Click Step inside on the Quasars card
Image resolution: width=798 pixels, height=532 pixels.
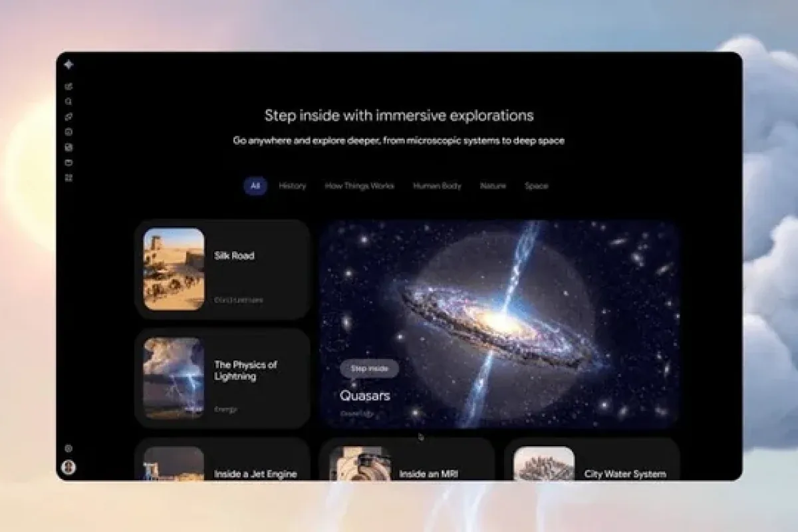pos(369,368)
